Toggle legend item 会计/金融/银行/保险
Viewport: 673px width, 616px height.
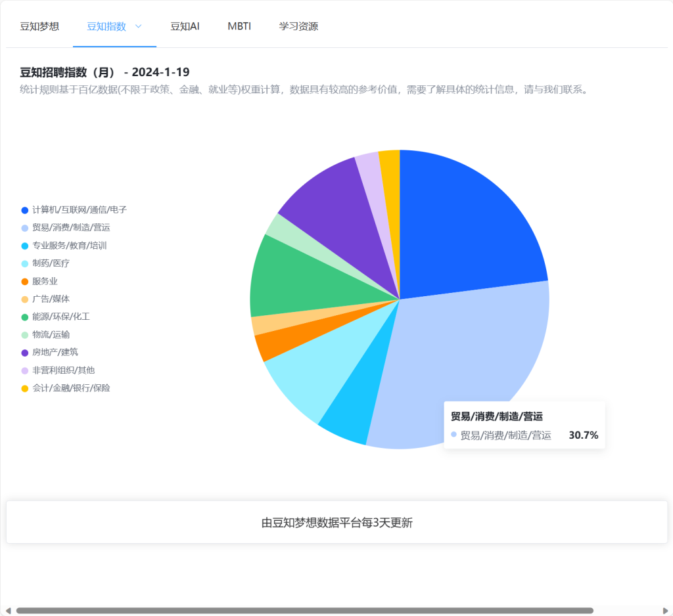click(66, 388)
